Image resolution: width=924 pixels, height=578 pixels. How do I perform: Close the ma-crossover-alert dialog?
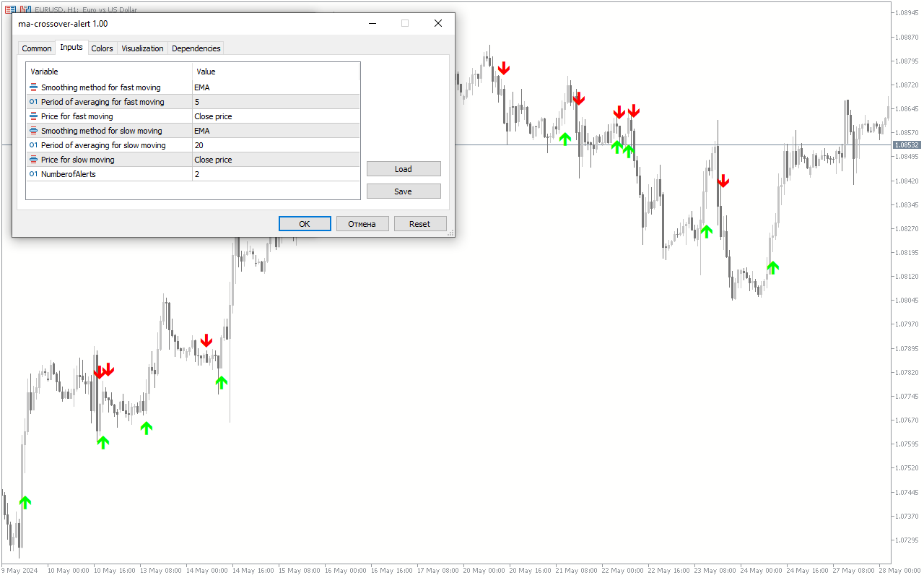pos(437,23)
